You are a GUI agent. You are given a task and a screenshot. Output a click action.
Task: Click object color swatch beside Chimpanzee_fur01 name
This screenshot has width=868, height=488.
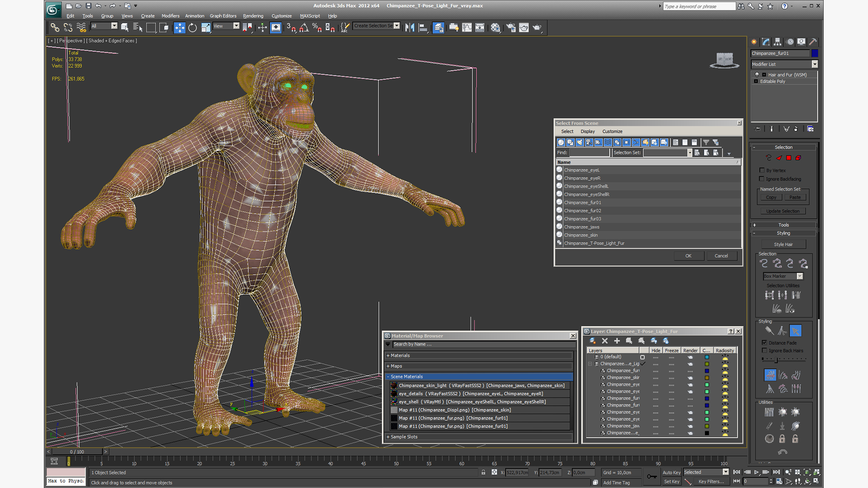(x=815, y=53)
